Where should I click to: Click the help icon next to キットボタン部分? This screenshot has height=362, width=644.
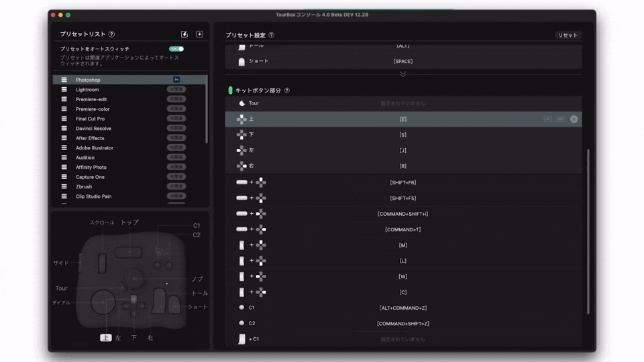point(287,90)
